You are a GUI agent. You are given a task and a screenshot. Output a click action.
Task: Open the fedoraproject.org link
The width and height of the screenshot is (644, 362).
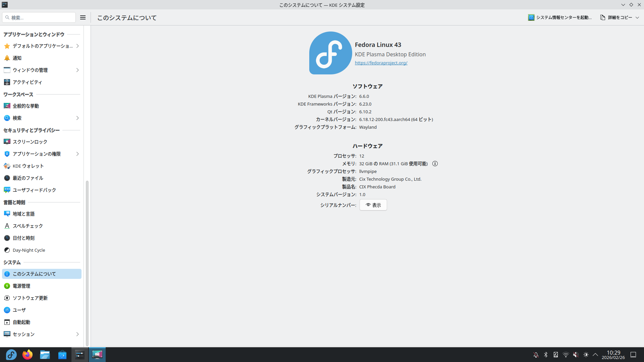pyautogui.click(x=381, y=63)
